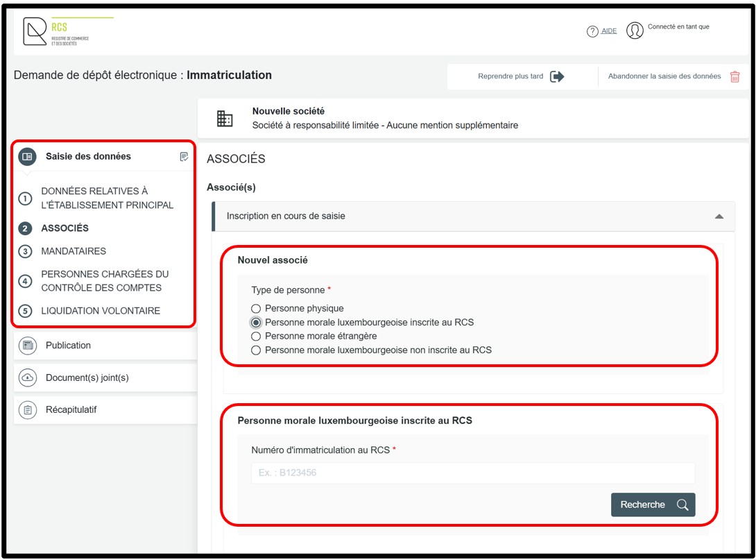Open DONNÉES RELATIVES À L'ÉTABLISSEMENT PRINCIPAL step
The image size is (756, 560).
coord(107,198)
